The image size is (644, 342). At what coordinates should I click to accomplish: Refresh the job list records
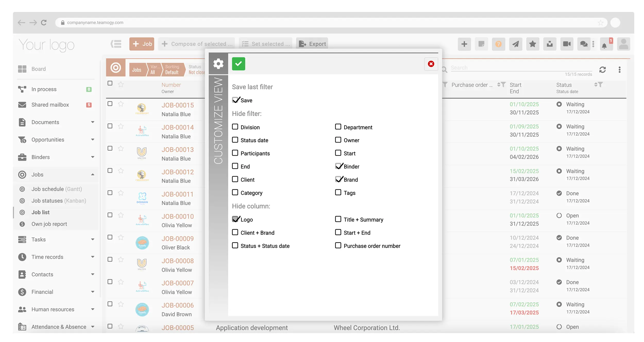tap(602, 70)
